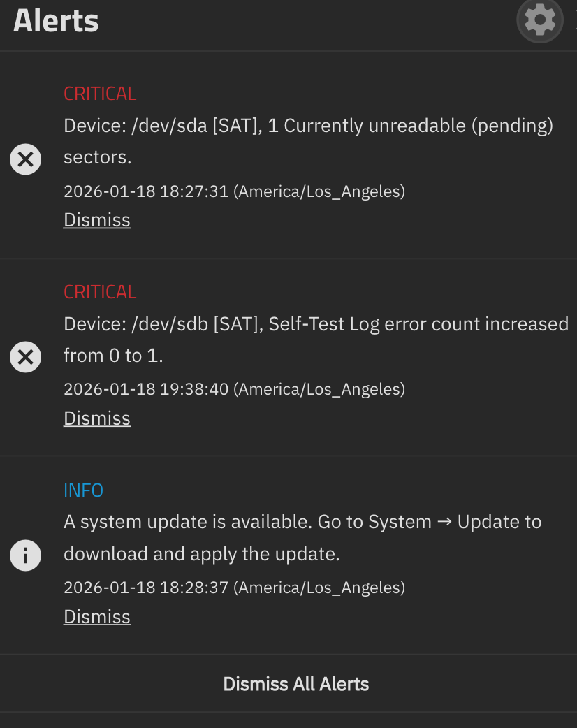Image resolution: width=577 pixels, height=728 pixels.
Task: Click the blue INFO severity label
Action: point(83,490)
